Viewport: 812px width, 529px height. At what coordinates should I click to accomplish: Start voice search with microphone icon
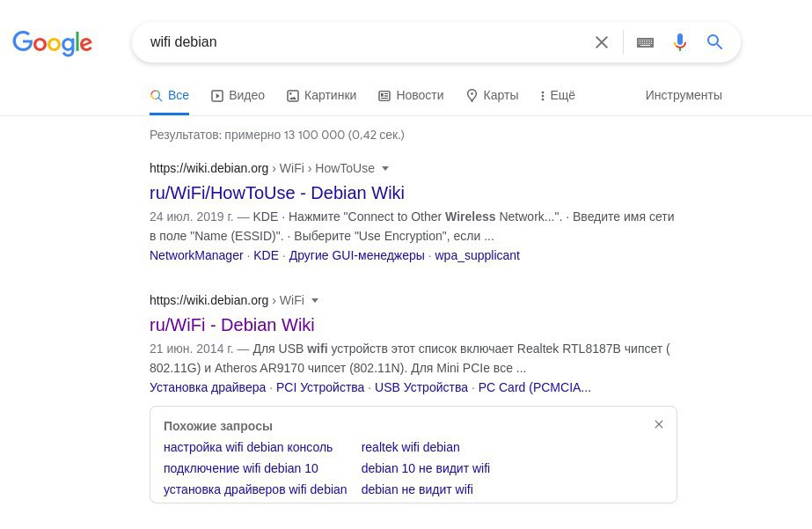point(680,42)
